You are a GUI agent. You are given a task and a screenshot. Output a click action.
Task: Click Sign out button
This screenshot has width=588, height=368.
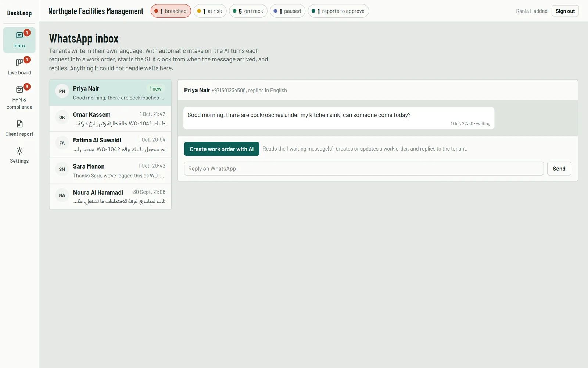pyautogui.click(x=565, y=11)
